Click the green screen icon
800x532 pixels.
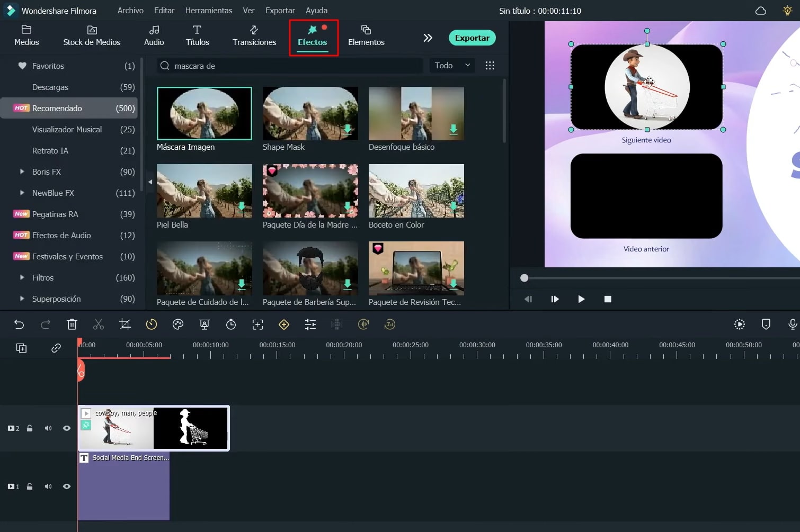tap(205, 324)
